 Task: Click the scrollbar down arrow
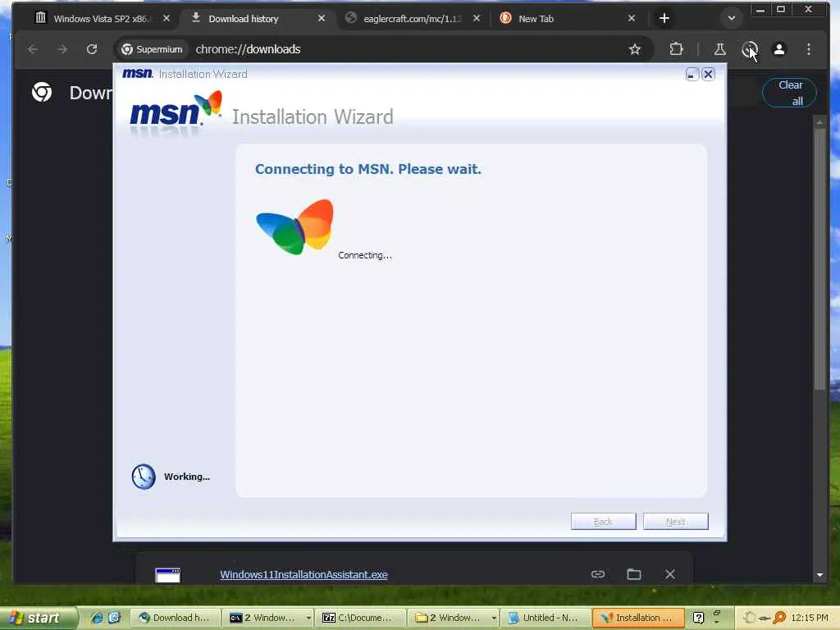pyautogui.click(x=819, y=575)
